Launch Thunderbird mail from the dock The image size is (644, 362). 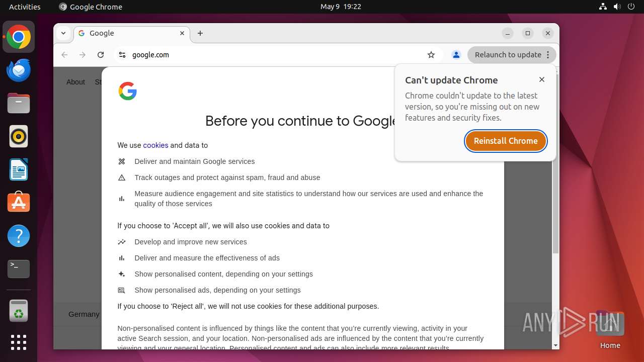[x=19, y=70]
